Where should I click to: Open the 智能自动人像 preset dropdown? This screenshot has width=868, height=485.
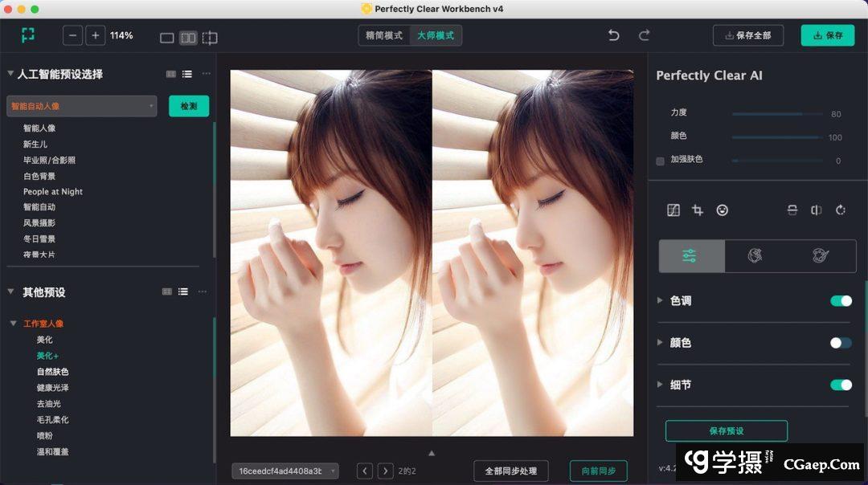(x=82, y=106)
